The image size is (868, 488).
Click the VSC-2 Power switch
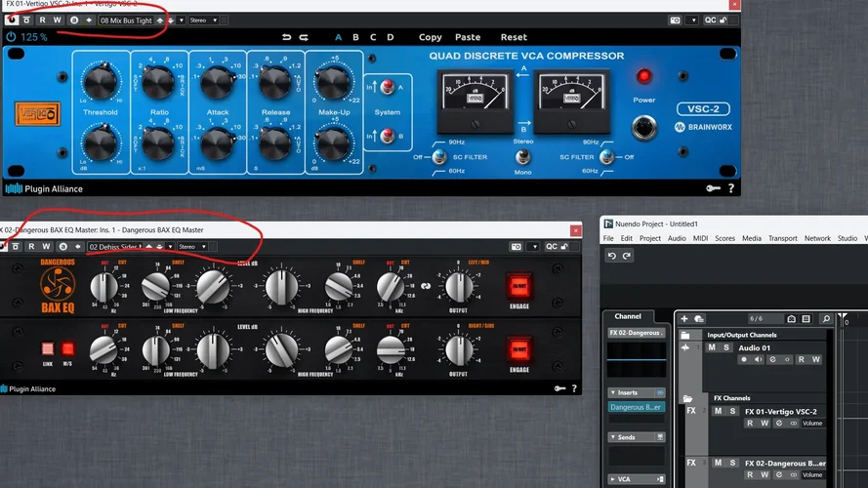pos(643,128)
